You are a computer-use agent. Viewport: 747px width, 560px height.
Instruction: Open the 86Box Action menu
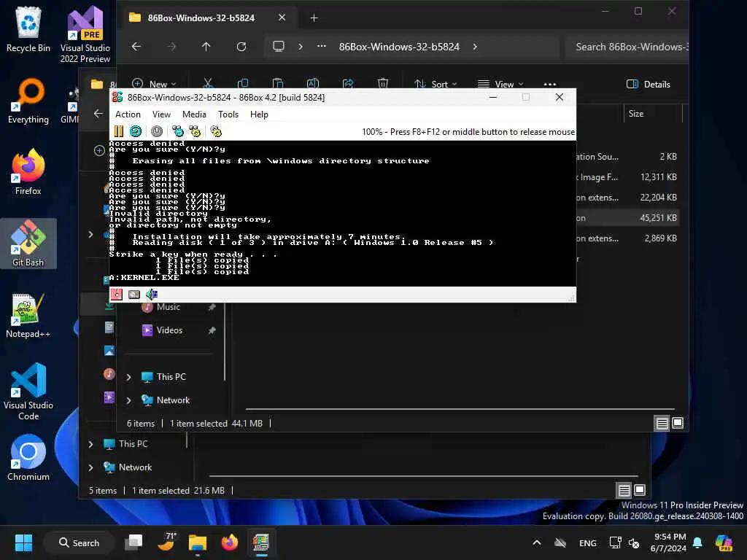point(128,114)
